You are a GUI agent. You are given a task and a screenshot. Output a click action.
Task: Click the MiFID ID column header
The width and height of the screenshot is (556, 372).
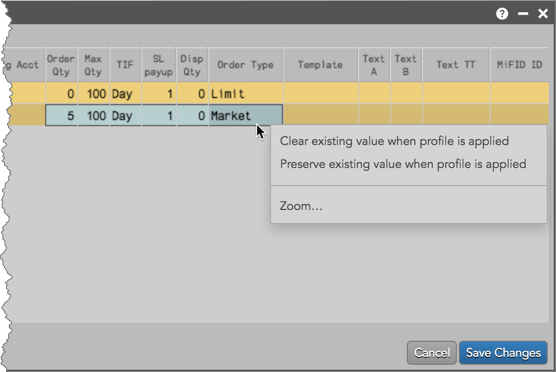519,65
